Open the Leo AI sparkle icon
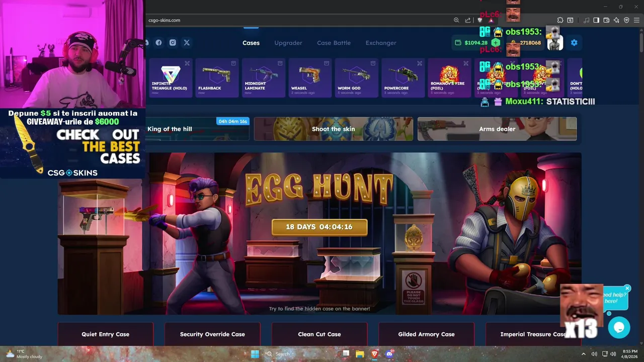The width and height of the screenshot is (644, 362). coord(617,20)
